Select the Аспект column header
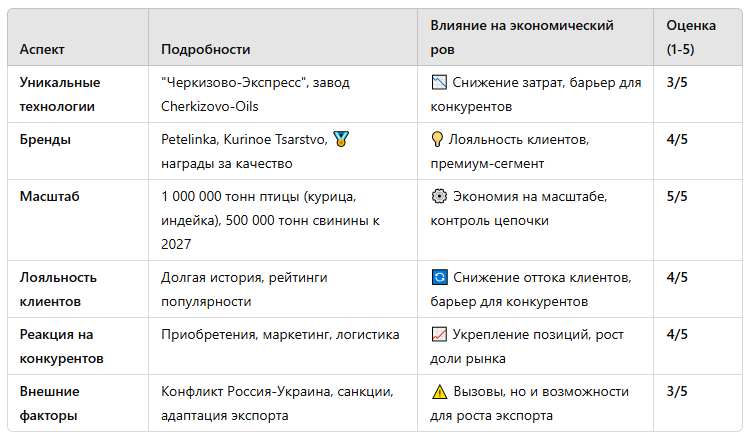This screenshot has width=753, height=443. (42, 49)
